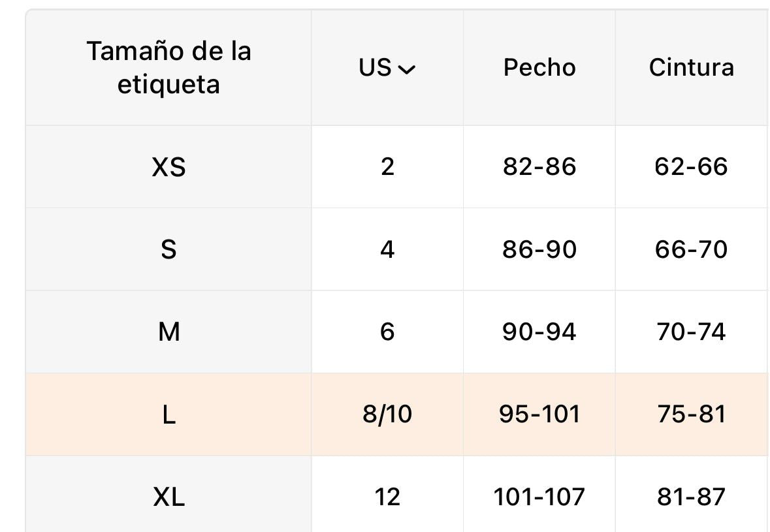770x532 pixels.
Task: Click the Cintura column header
Action: (691, 68)
